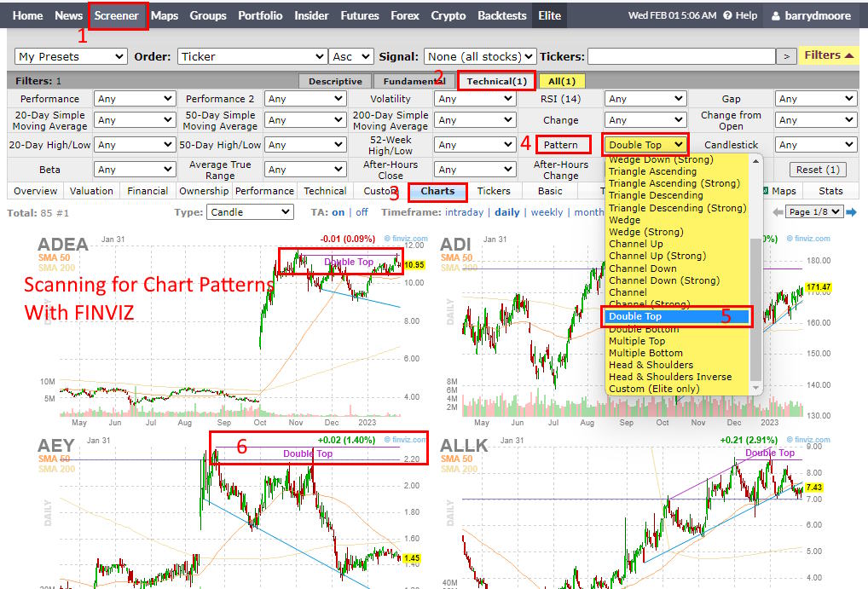Submit tickers with the '>' arrow button

[x=786, y=56]
